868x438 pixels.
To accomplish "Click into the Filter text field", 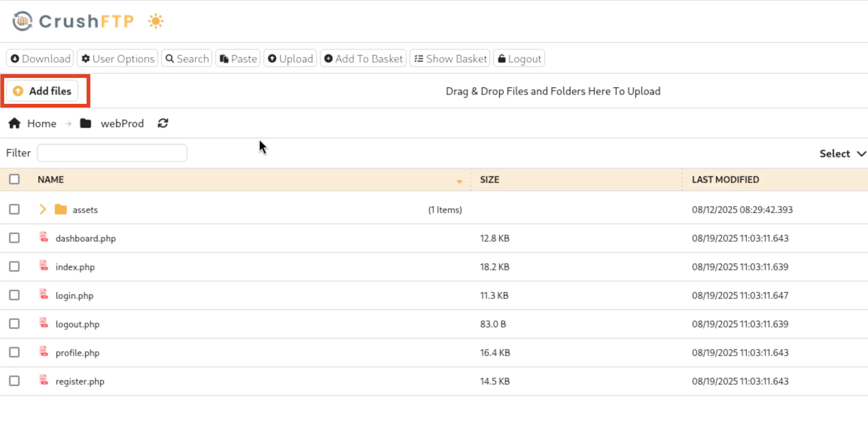I will (112, 153).
